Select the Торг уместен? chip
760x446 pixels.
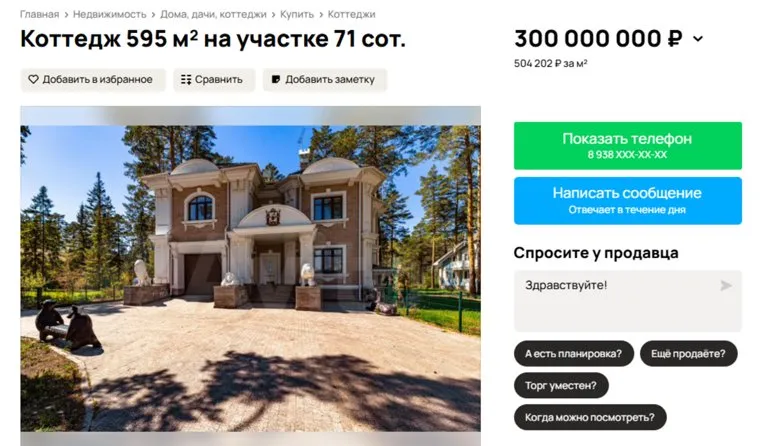[x=561, y=385]
